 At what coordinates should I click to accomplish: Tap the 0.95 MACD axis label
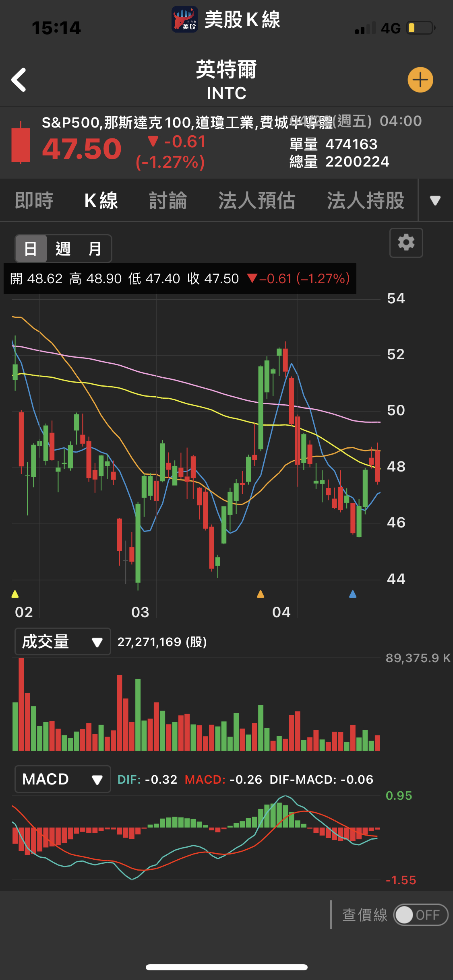[x=399, y=795]
